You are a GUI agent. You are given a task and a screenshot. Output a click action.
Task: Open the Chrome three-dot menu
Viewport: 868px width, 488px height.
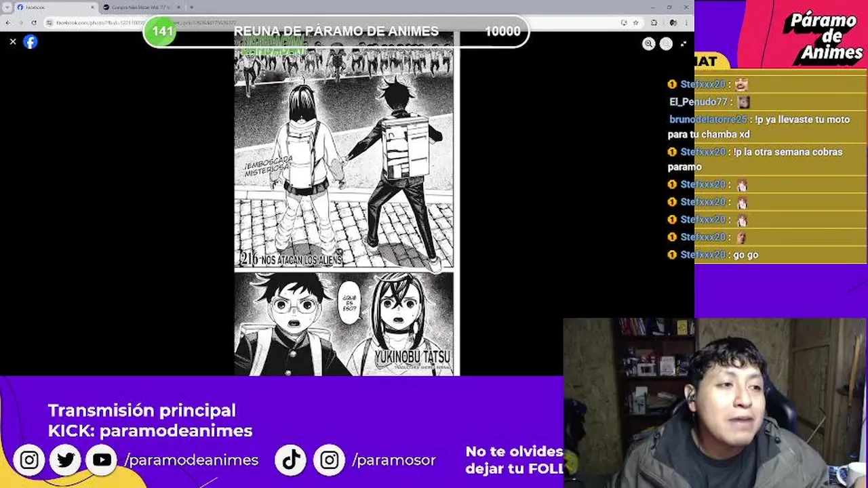[x=687, y=22]
